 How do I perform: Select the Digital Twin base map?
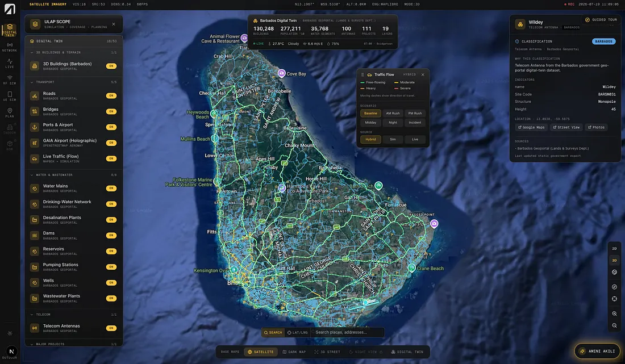[407, 352]
